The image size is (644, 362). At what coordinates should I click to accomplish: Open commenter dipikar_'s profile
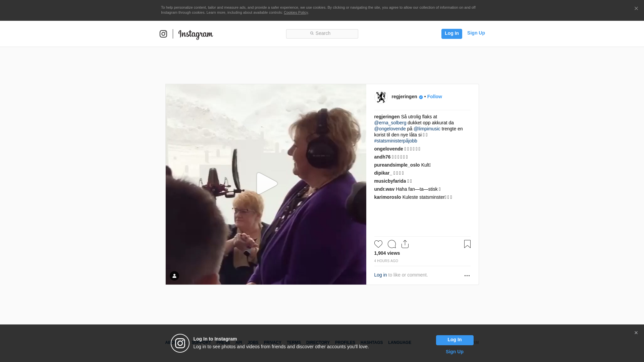tap(383, 173)
